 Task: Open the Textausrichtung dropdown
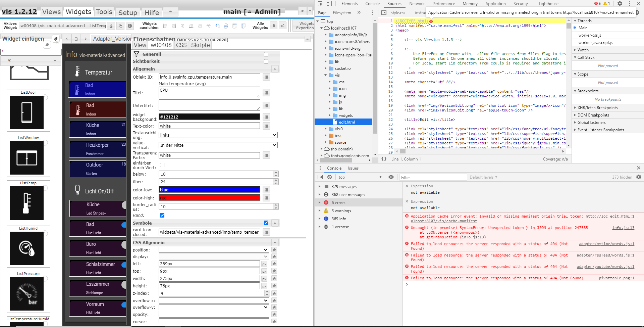click(218, 135)
